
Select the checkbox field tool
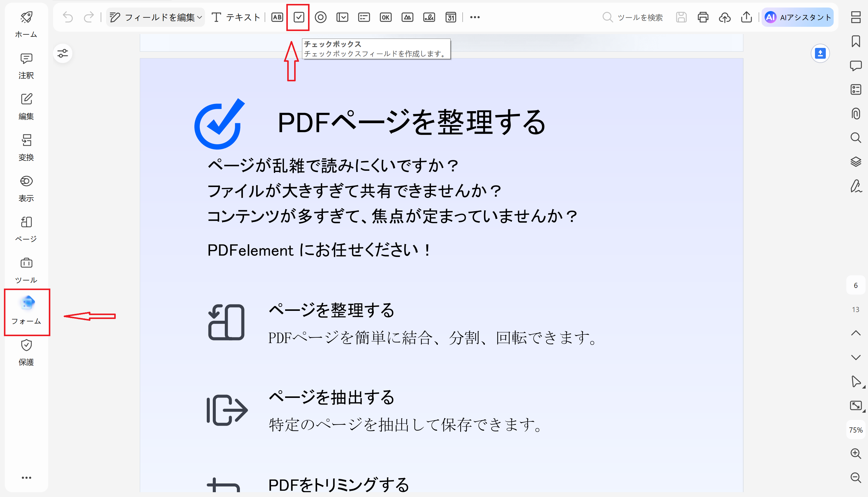[298, 17]
